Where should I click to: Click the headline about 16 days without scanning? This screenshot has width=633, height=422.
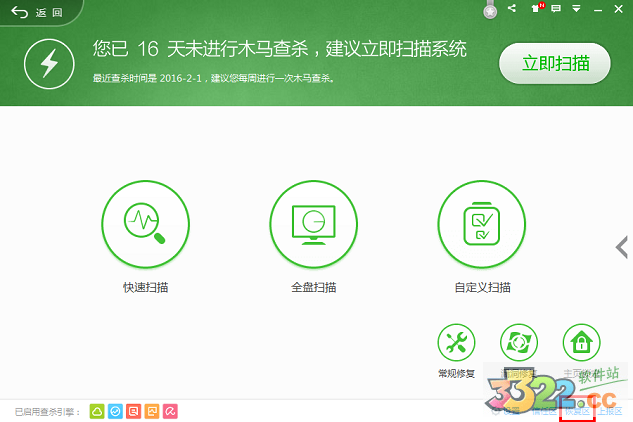click(279, 49)
